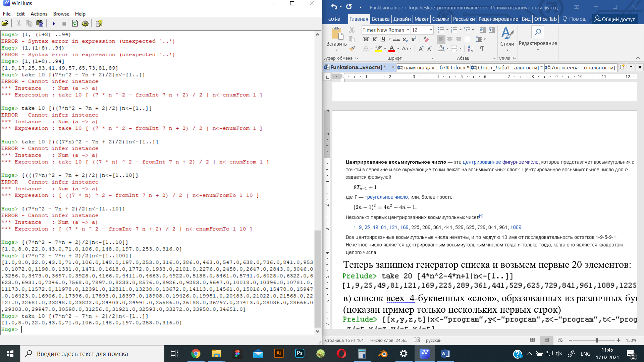644x362 pixels.
Task: Sort text with the A-Я sort icon
Action: (470, 49)
